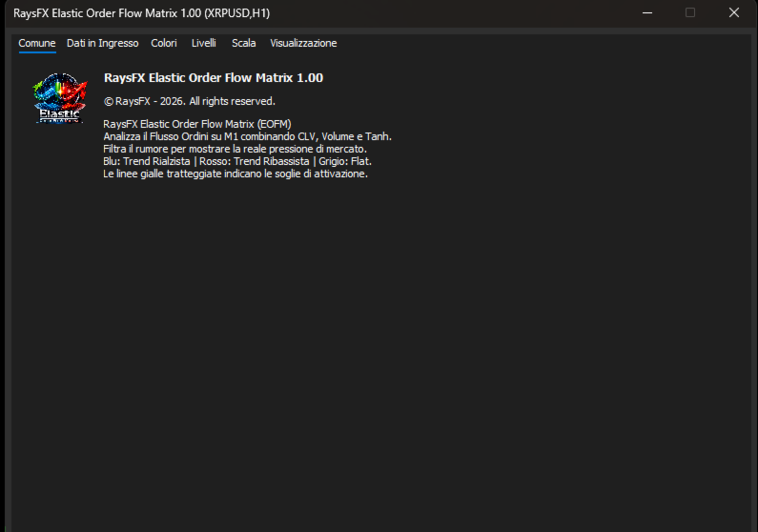
Task: Minimize the indicator properties window
Action: click(647, 13)
